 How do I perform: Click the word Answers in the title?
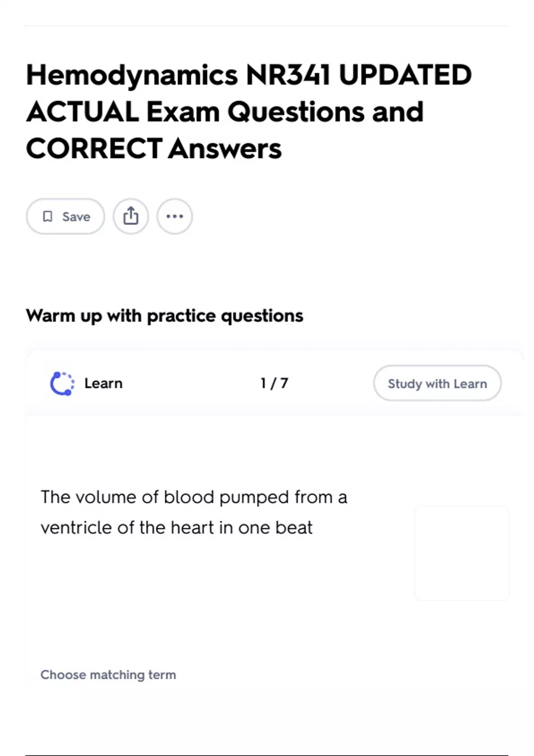(x=225, y=148)
